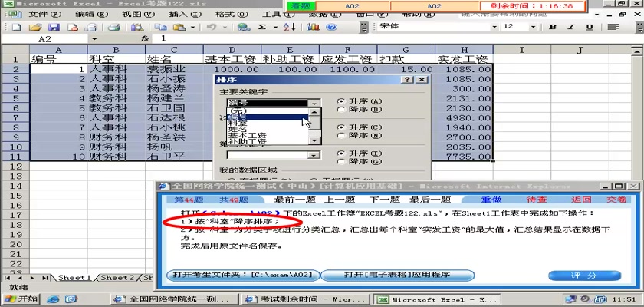
Task: Click the Paste clipboard icon
Action: click(x=179, y=27)
